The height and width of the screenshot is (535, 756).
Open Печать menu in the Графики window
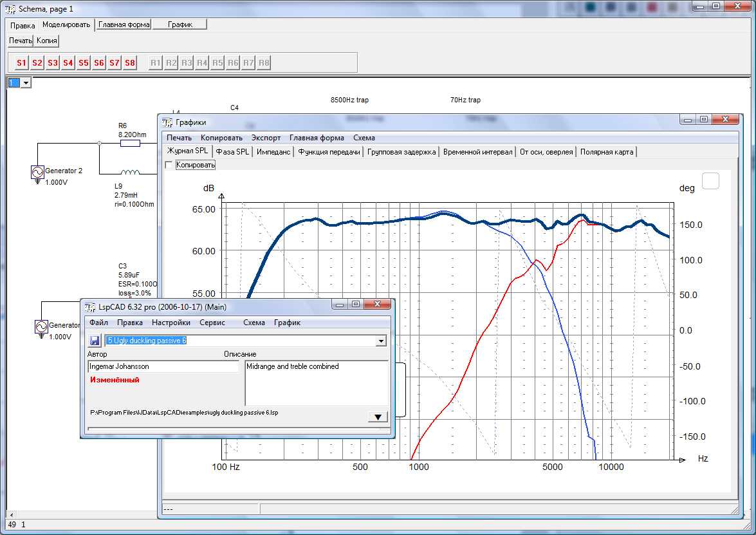[x=179, y=138]
